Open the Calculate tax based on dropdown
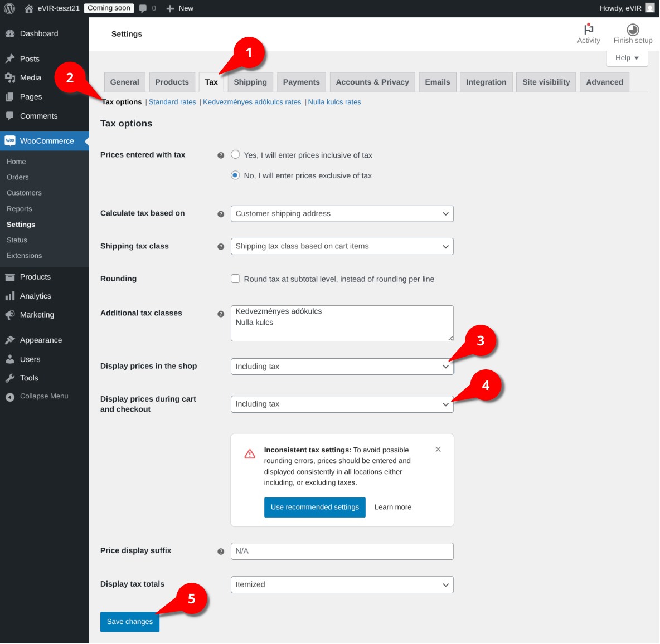This screenshot has height=644, width=660. [x=342, y=214]
